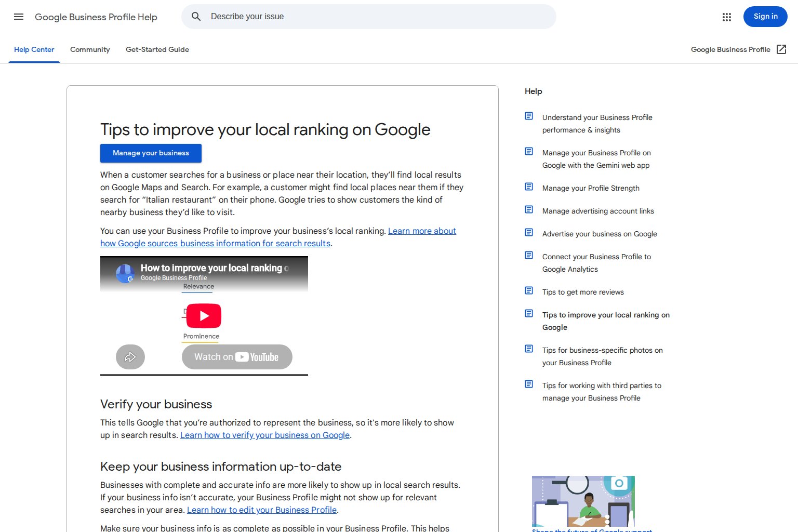Viewport: 798px width, 532px height.
Task: Click the Sign in button
Action: tap(765, 17)
